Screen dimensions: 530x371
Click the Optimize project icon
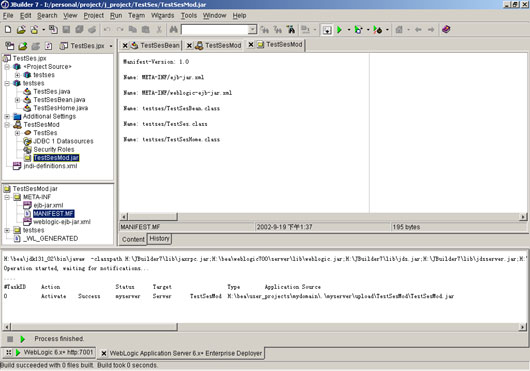click(378, 30)
